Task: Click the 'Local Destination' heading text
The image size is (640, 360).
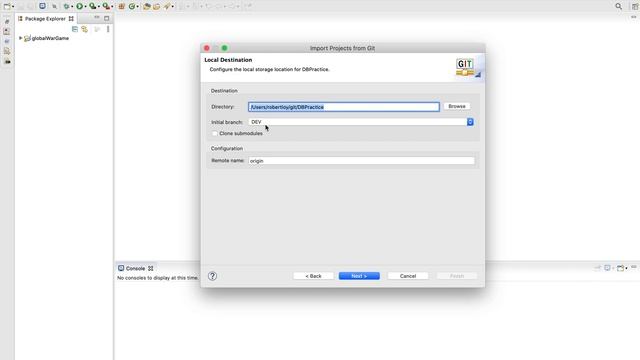Action: pyautogui.click(x=228, y=60)
